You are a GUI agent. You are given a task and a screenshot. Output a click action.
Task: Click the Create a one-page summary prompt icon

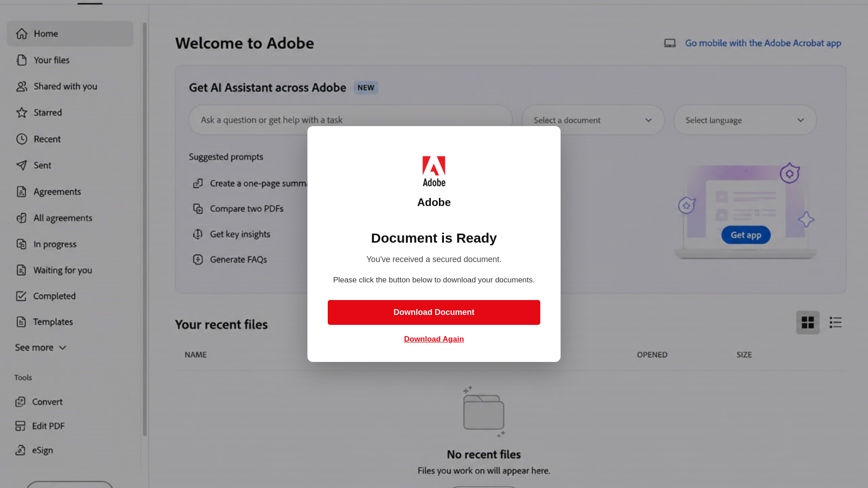point(198,183)
